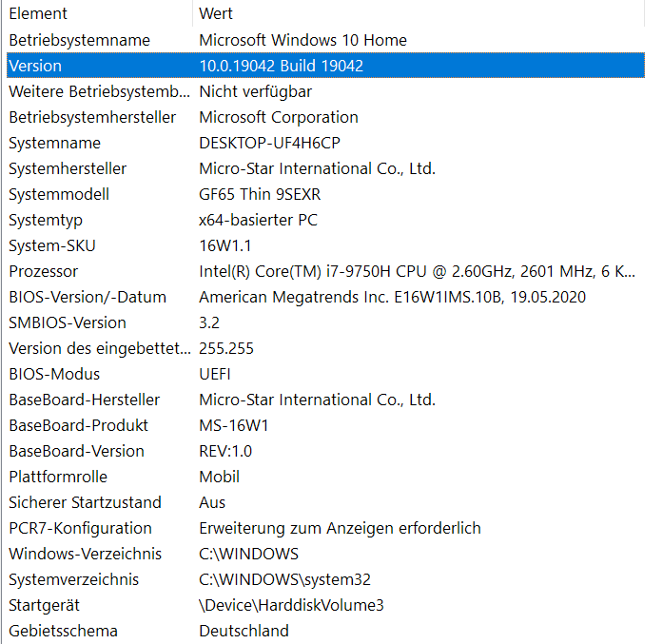
Task: Click value 10.0.19042 Build 19042
Action: (x=282, y=66)
